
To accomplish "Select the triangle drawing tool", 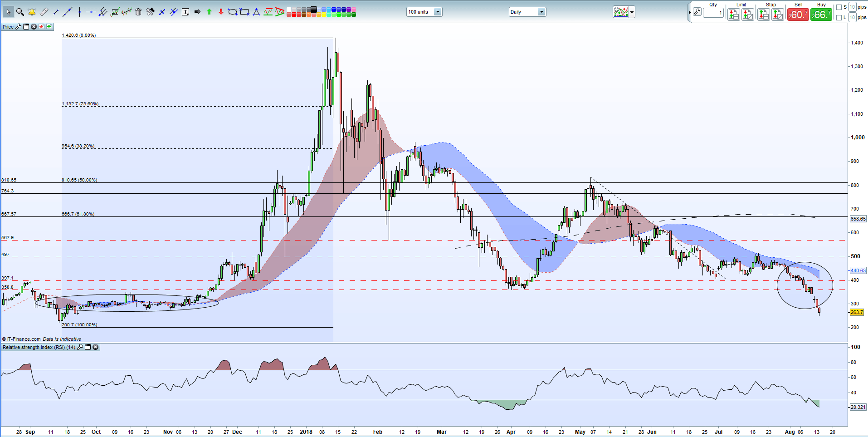I will click(x=256, y=12).
